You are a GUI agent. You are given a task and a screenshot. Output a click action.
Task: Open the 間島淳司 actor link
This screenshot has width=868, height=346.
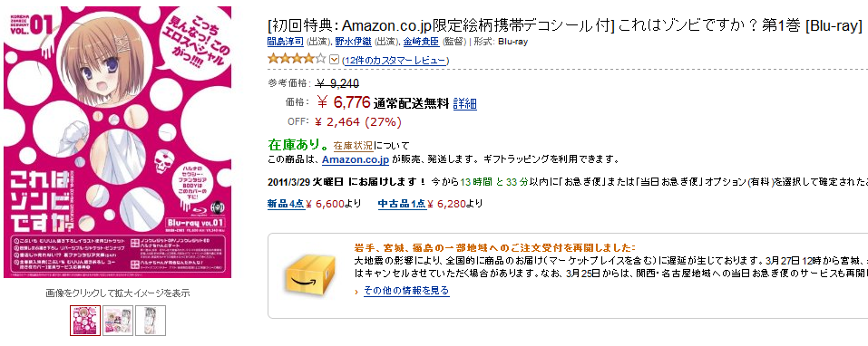pyautogui.click(x=286, y=42)
